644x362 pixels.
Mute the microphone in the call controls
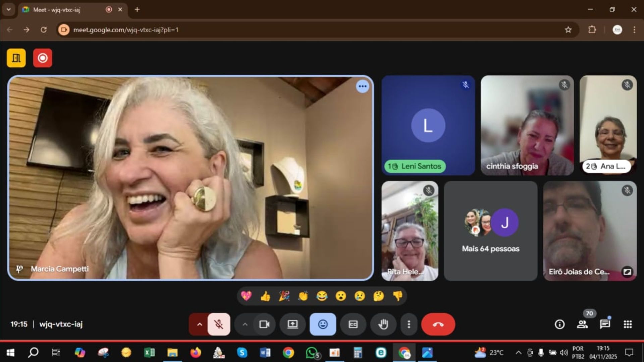coord(218,324)
